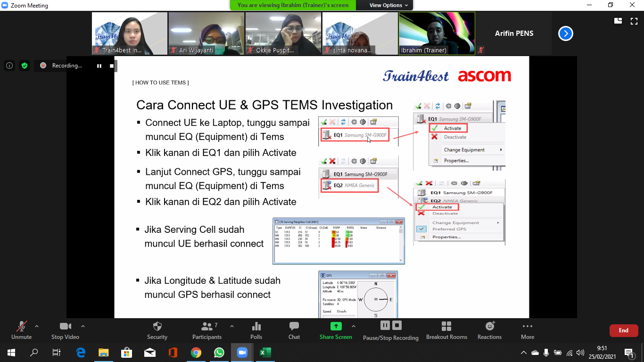644x362 pixels.
Task: Open the Chat panel
Action: tap(294, 326)
